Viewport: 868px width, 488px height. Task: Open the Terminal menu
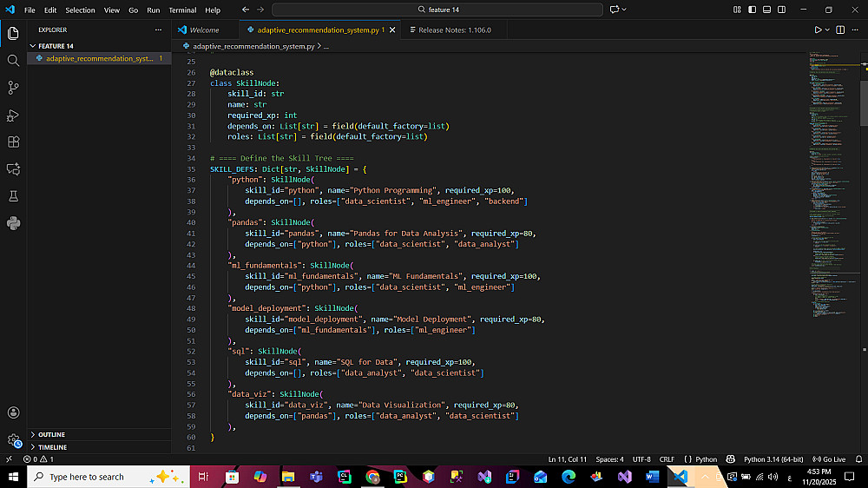(x=182, y=10)
